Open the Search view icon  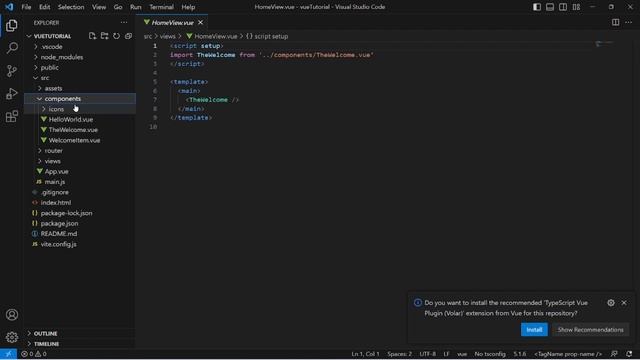pyautogui.click(x=12, y=48)
